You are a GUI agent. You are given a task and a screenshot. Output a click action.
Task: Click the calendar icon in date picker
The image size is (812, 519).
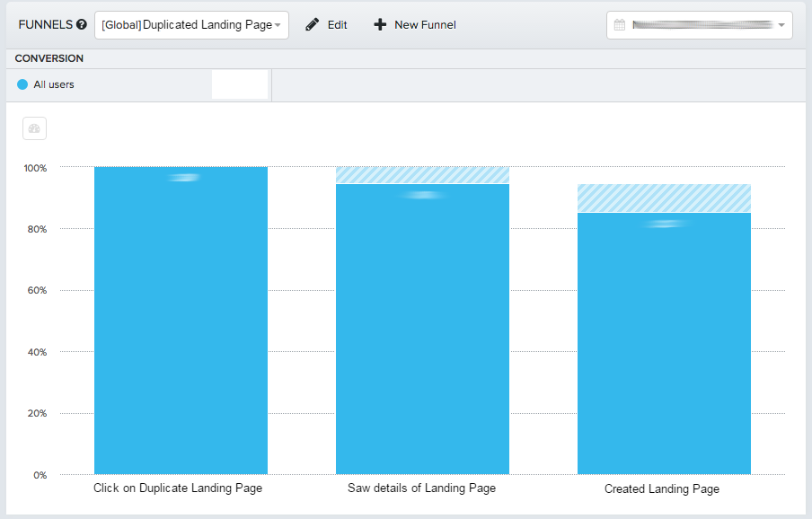pyautogui.click(x=620, y=25)
